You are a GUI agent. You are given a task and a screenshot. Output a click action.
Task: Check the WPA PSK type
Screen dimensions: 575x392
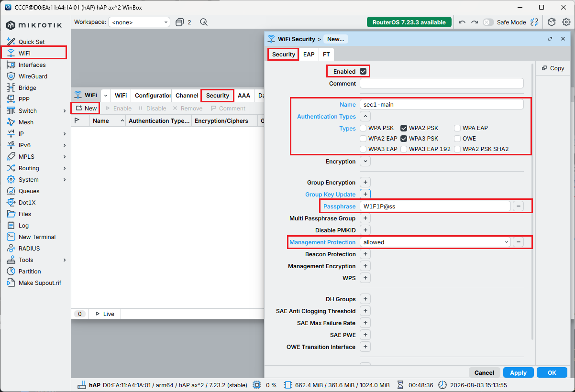[364, 128]
